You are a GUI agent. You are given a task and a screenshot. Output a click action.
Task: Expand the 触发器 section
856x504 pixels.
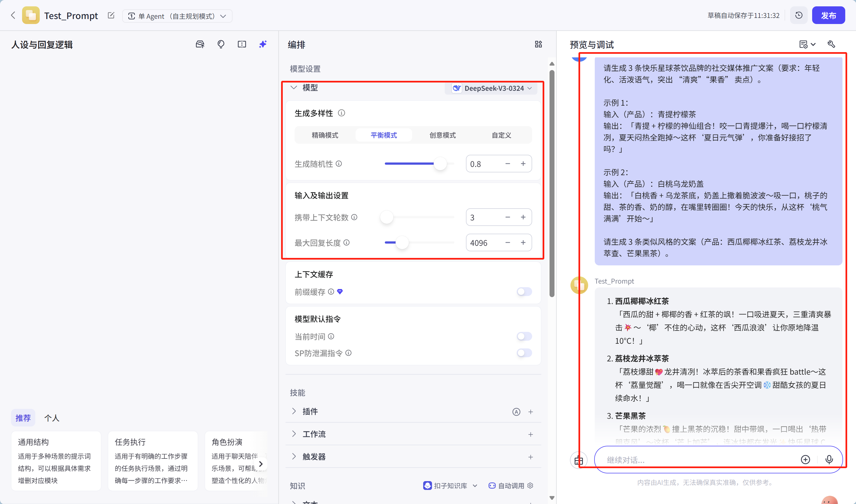tap(294, 457)
